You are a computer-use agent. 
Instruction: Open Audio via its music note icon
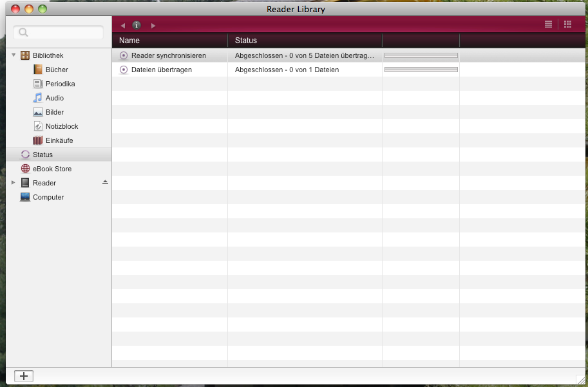point(38,98)
